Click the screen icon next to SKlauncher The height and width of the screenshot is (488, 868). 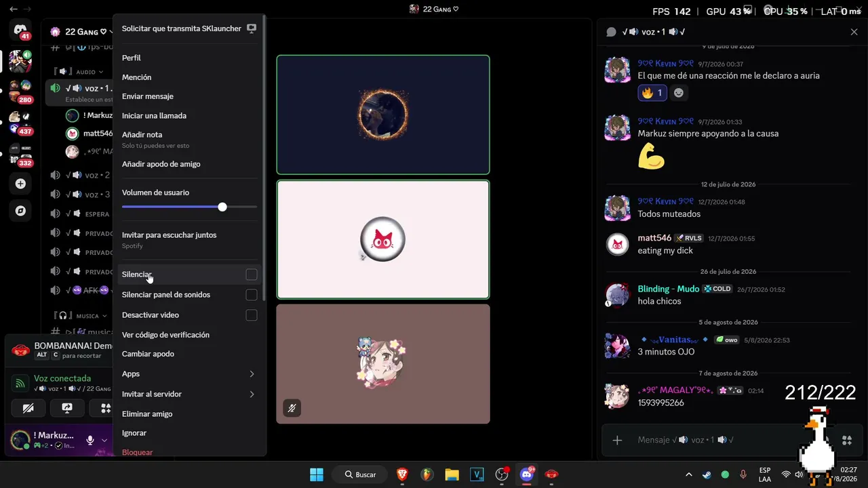252,28
